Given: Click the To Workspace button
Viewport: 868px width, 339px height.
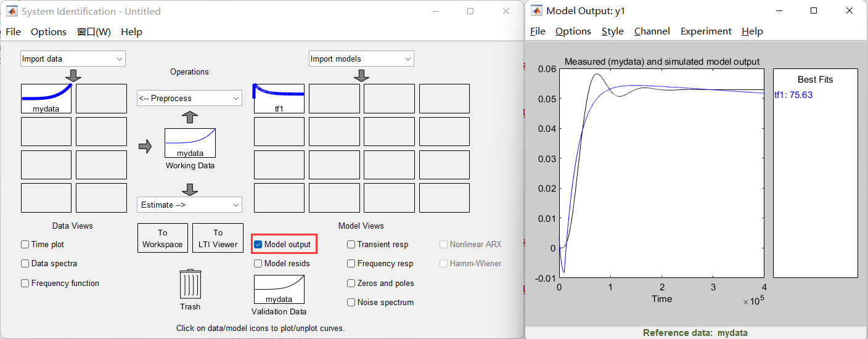Looking at the screenshot, I should (x=163, y=238).
